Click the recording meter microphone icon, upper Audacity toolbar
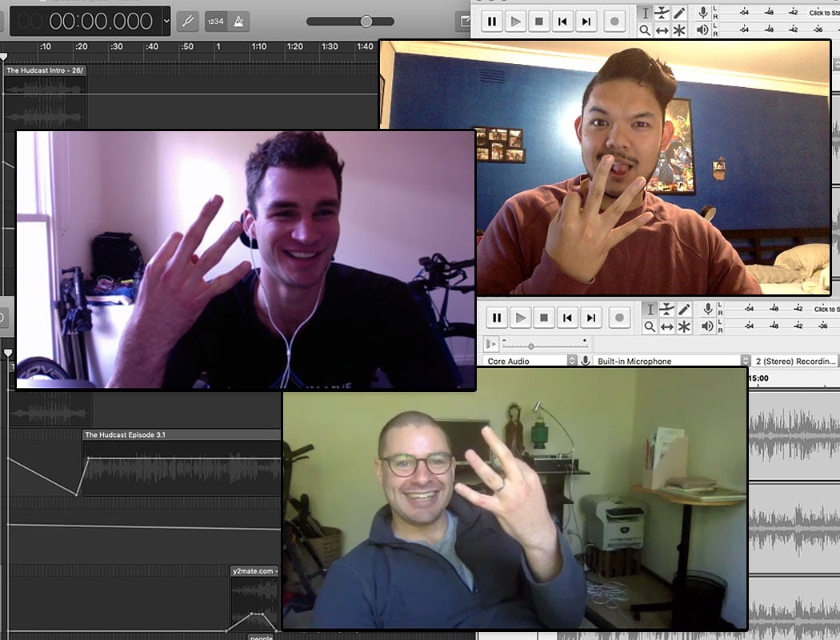This screenshot has width=840, height=640. click(702, 12)
